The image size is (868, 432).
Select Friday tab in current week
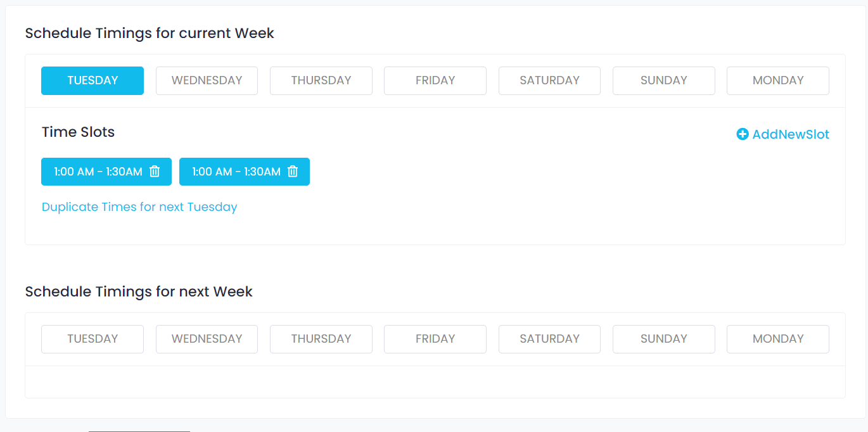[x=435, y=80]
